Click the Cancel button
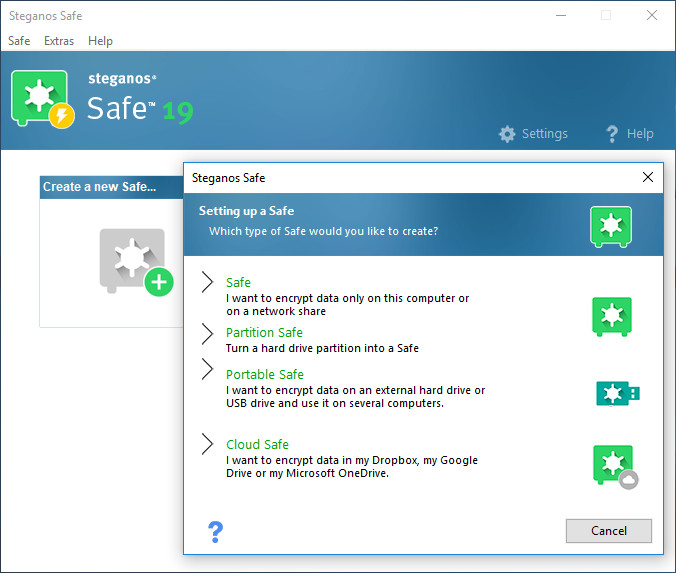The image size is (676, 573). [x=609, y=531]
